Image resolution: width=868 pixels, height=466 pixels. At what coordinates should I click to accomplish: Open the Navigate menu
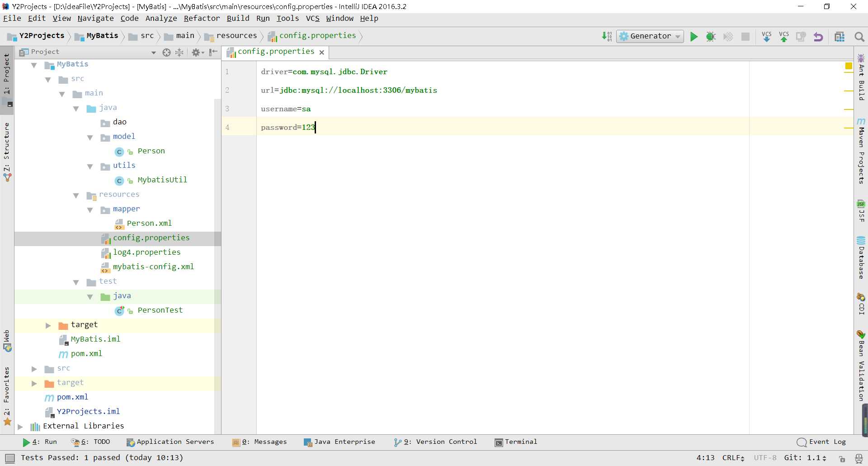pos(95,19)
